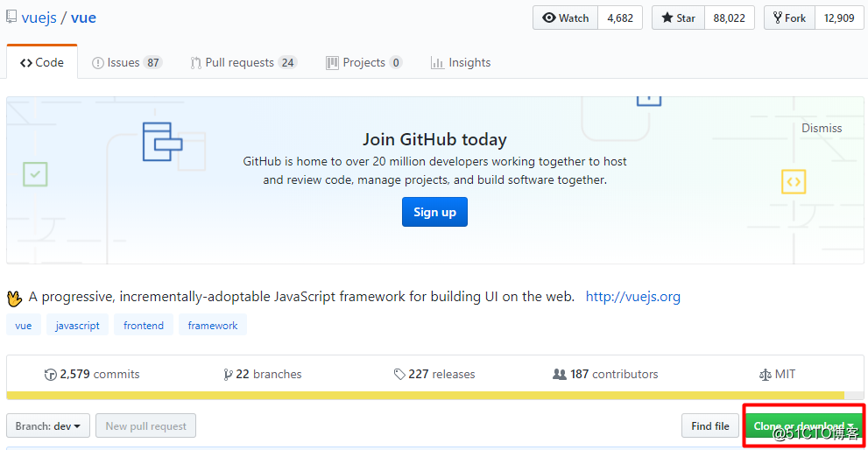View the 12,909 forks count
868x450 pixels.
pos(839,18)
